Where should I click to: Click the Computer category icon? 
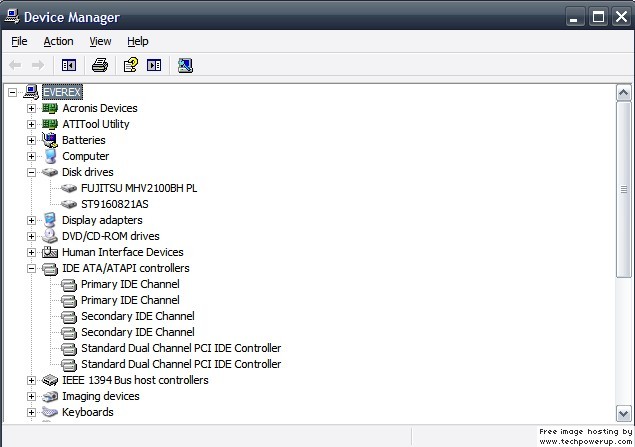coord(50,156)
